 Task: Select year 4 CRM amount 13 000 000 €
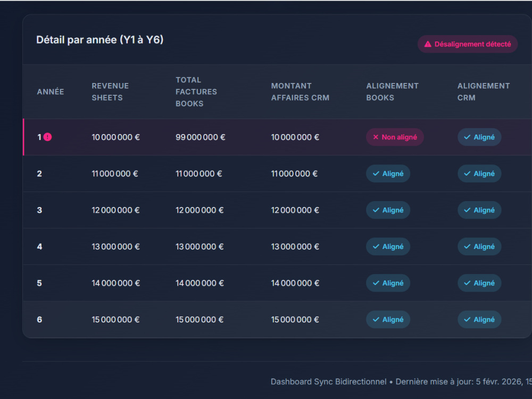point(295,247)
